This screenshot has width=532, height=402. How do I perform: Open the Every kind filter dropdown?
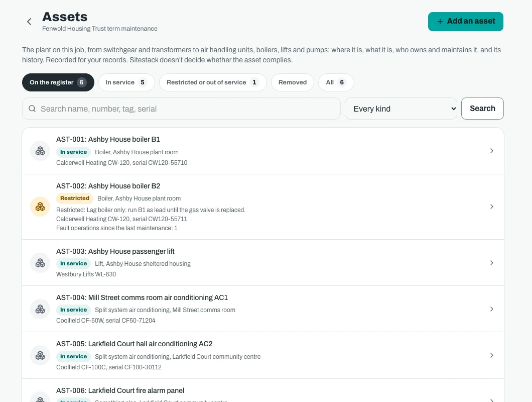click(401, 109)
